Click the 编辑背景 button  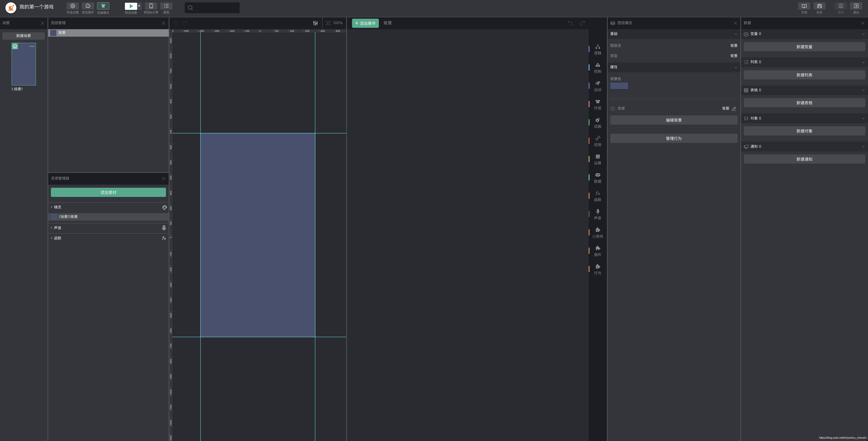tap(674, 120)
